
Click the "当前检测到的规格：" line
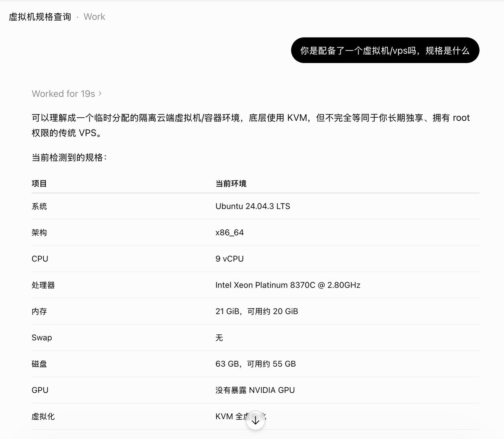coord(69,157)
